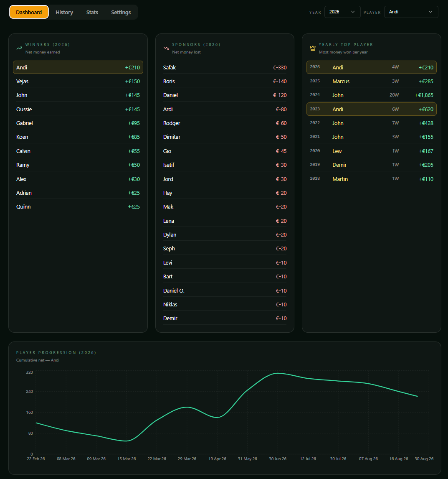Screen dimensions: 448x479
Task: Open the Settings tab
Action: point(121,12)
